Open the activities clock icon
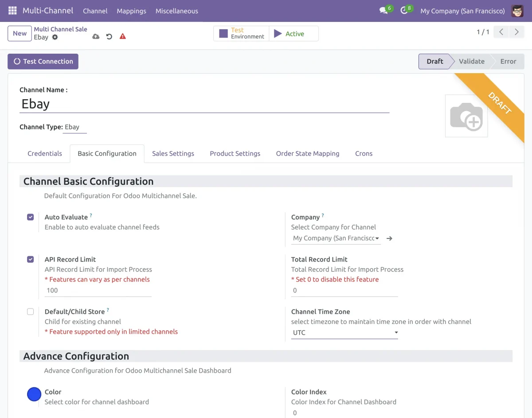Viewport: 532px width, 418px height. click(x=404, y=11)
